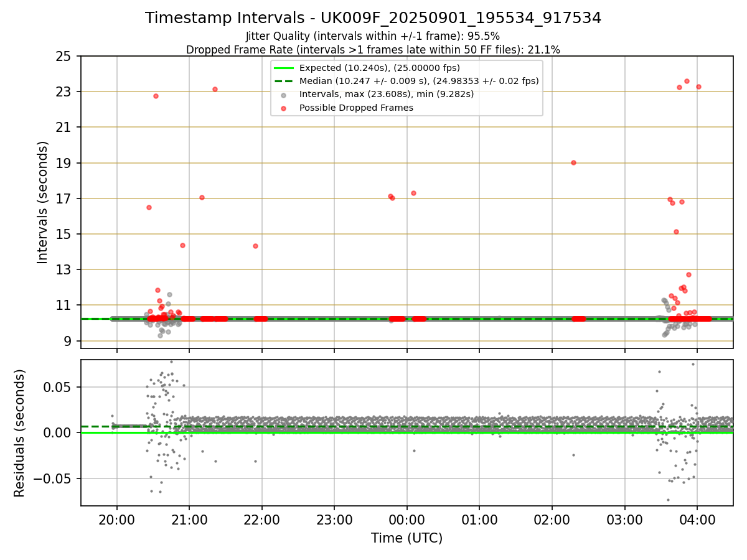Click the 'Residuals (seconds)' y-axis label
Screen dimensions: 747x560
(x=20, y=433)
